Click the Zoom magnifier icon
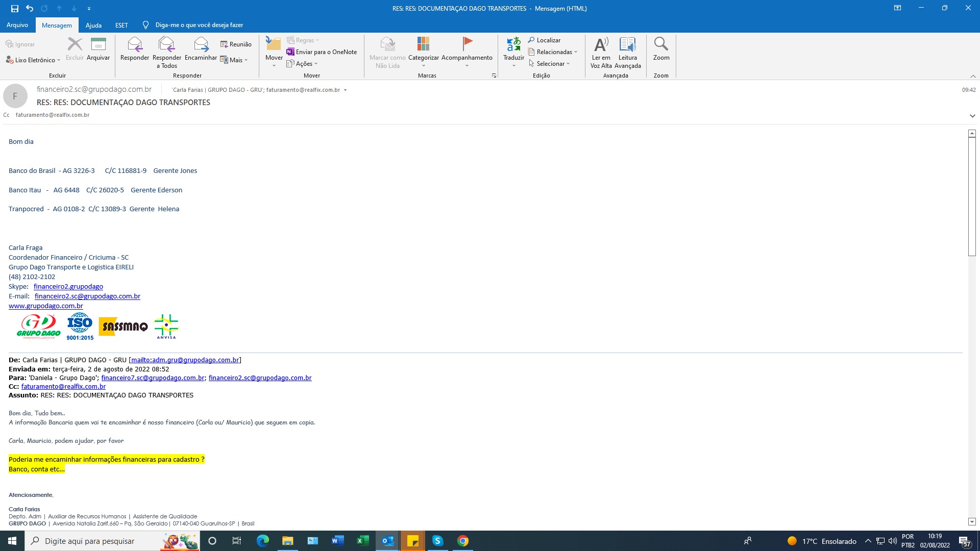The image size is (980, 551). pyautogui.click(x=661, y=46)
